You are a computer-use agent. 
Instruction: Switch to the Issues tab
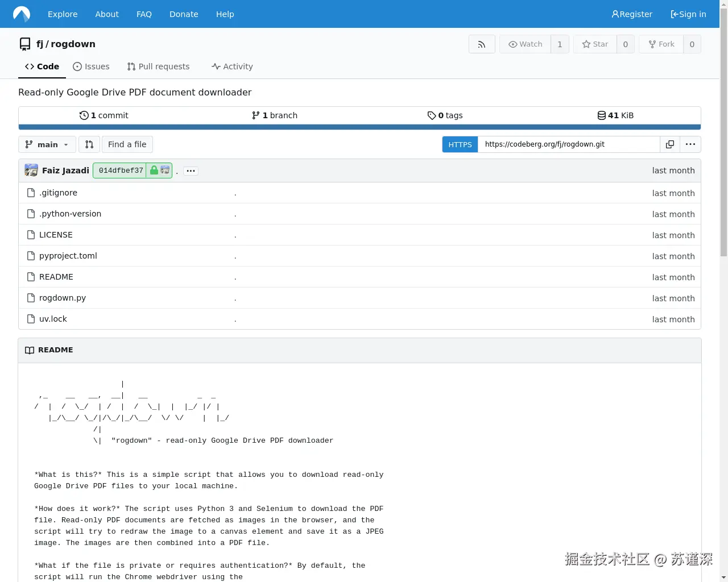91,66
